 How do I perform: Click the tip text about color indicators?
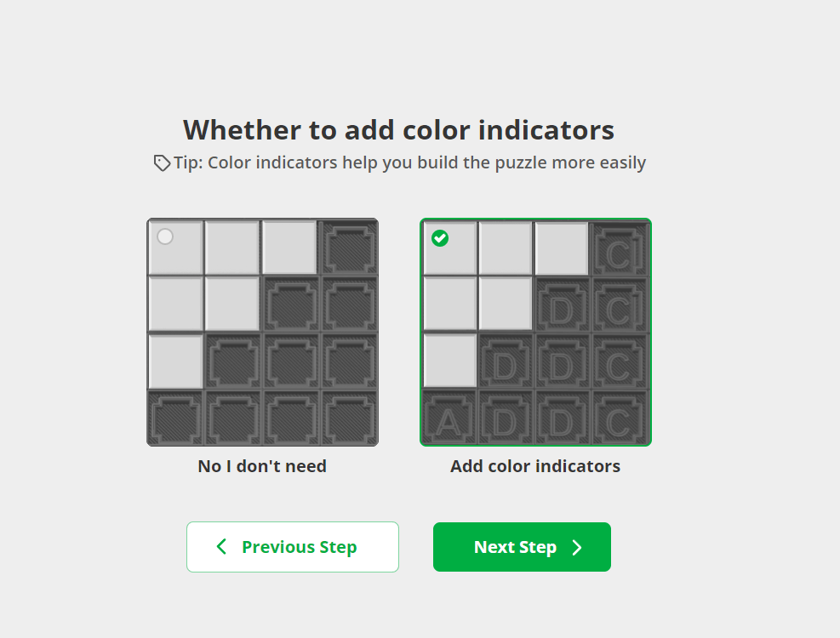pyautogui.click(x=410, y=162)
